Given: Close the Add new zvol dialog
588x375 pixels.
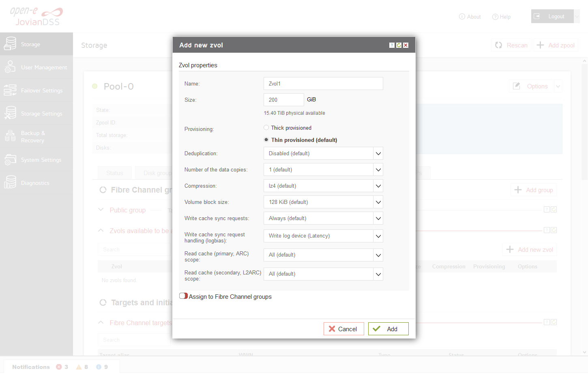Looking at the screenshot, I should pos(406,45).
